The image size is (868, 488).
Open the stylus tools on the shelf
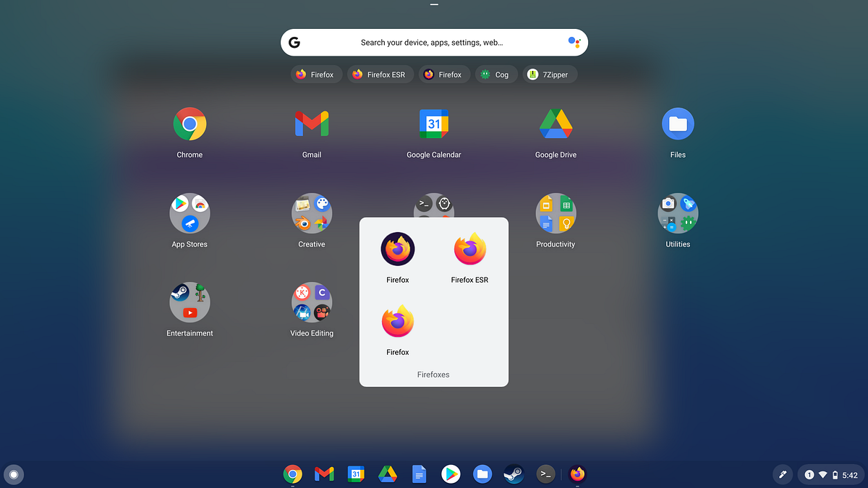point(781,475)
